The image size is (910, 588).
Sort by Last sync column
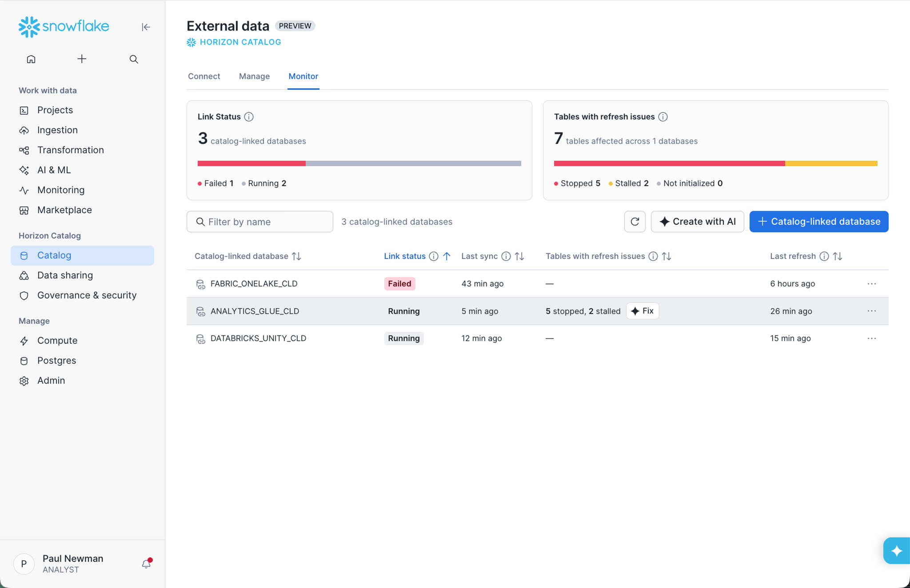point(519,256)
